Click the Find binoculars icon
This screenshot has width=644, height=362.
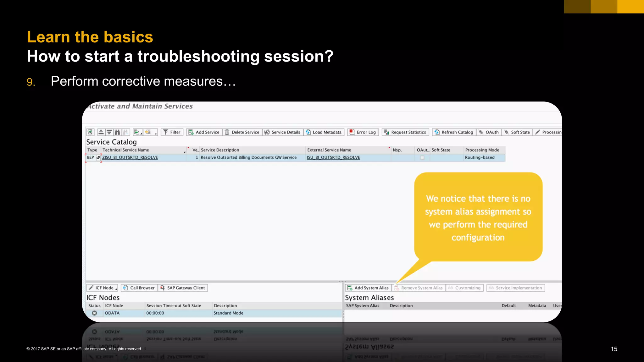pyautogui.click(x=117, y=132)
